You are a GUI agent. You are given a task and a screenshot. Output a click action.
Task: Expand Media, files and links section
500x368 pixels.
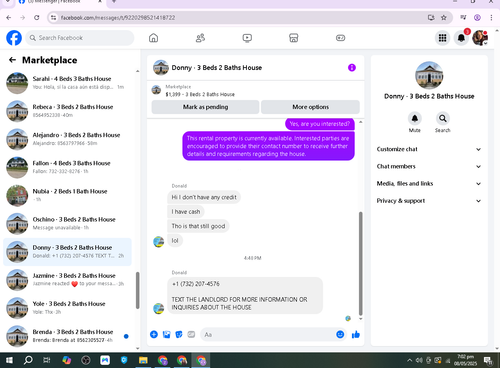(x=429, y=184)
